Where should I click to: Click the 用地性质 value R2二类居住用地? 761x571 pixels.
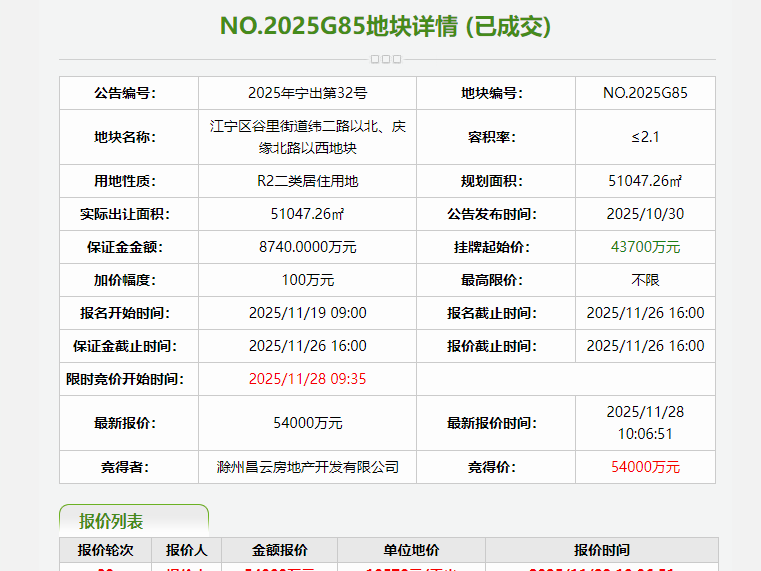(x=307, y=181)
